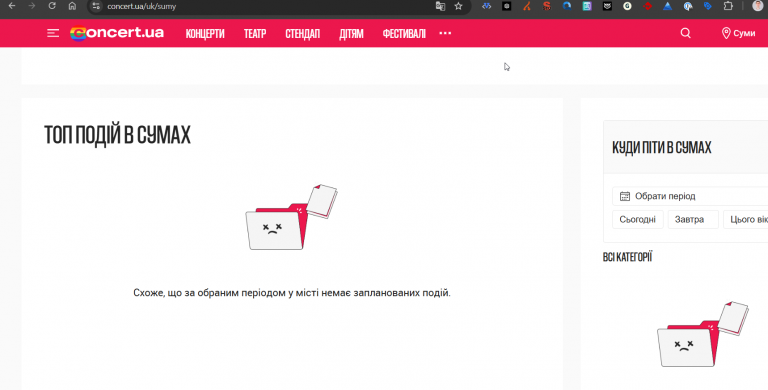768x390 pixels.
Task: Open the orange lambda-shaped extension icon
Action: (x=527, y=6)
